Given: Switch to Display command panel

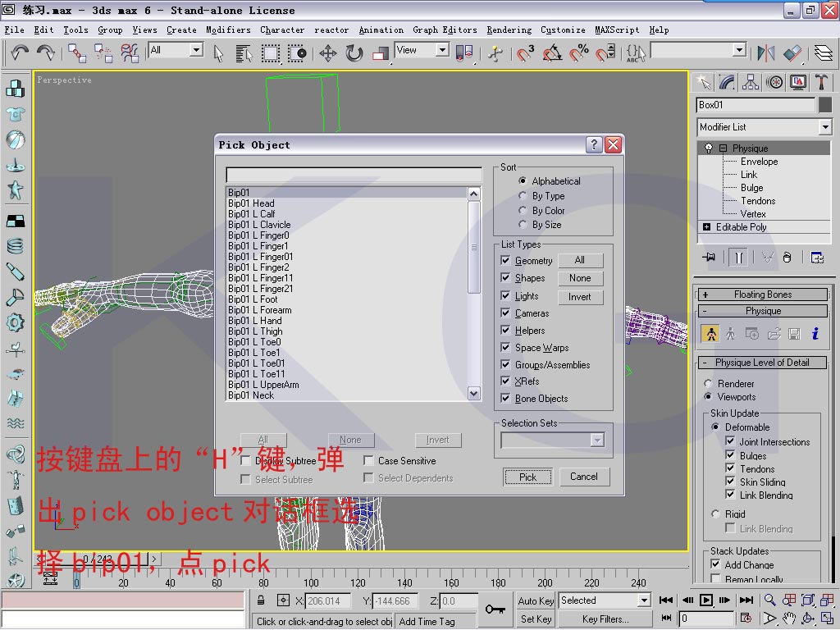Looking at the screenshot, I should pyautogui.click(x=797, y=82).
